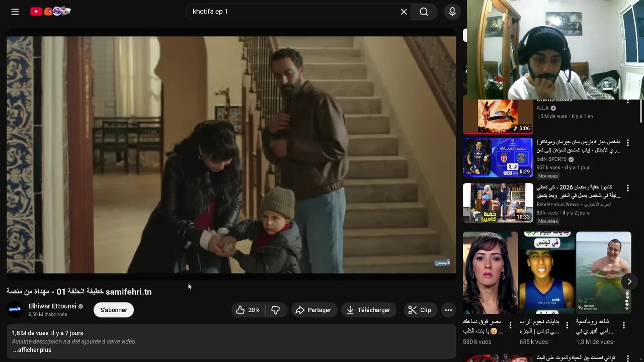Click the 'Nouveau' badge under beIN SPORTS video

[548, 176]
